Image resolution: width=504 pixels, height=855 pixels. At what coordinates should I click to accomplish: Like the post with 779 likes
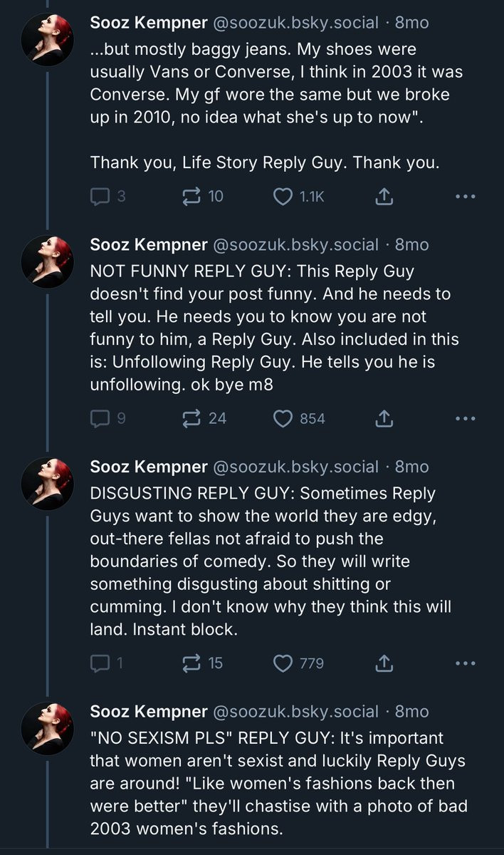[x=283, y=664]
